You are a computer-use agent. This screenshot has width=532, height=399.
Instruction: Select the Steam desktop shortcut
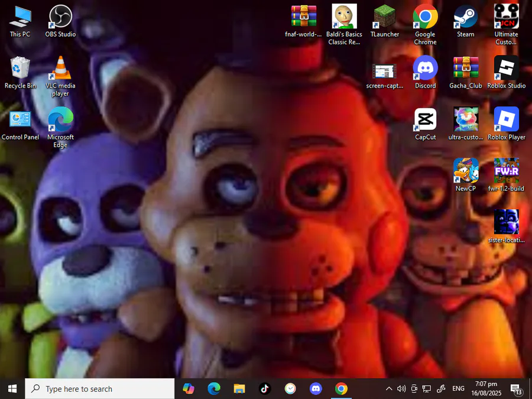pos(466,21)
